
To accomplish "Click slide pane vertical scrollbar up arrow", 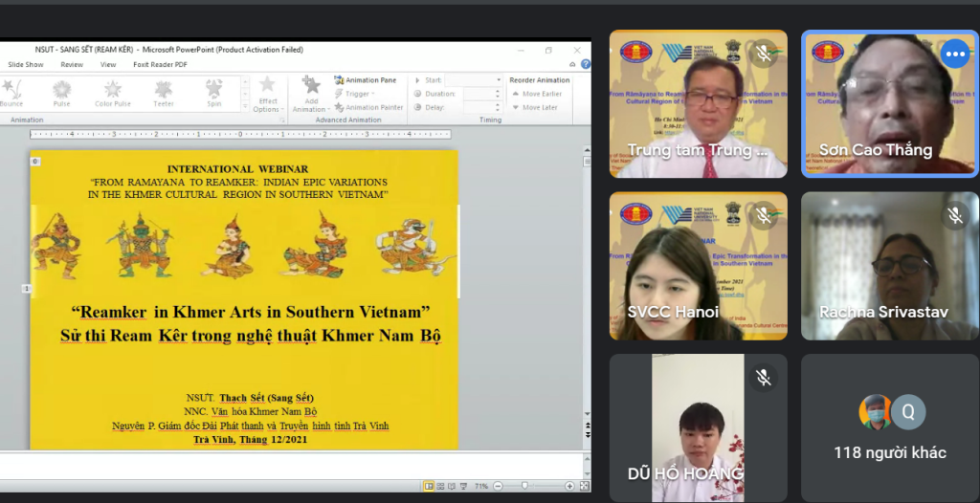I will pos(587,150).
